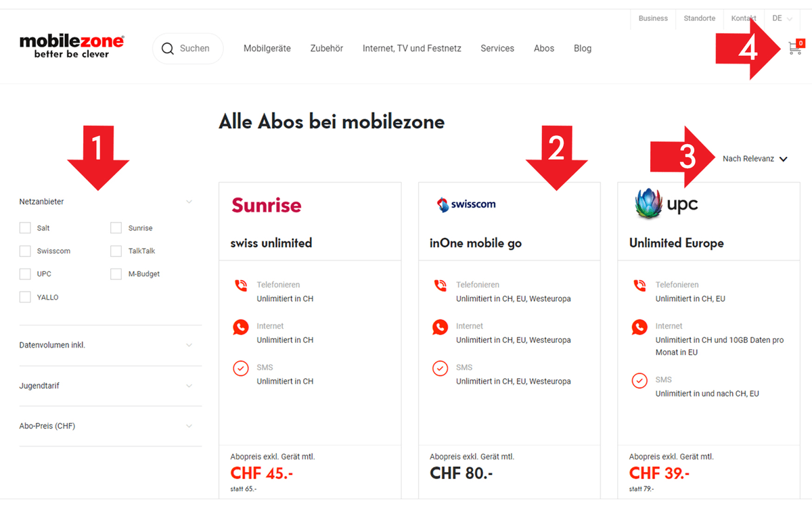
Task: Select the M-Budget filter checkbox
Action: 115,273
